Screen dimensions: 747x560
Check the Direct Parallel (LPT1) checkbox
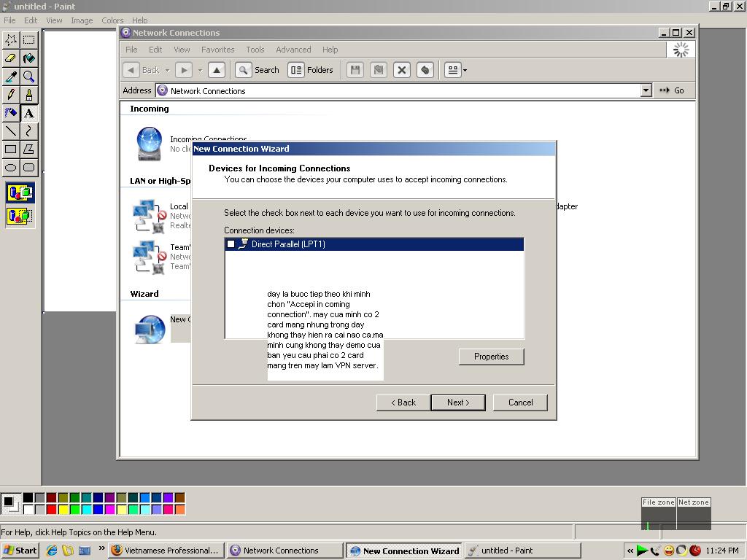click(231, 244)
